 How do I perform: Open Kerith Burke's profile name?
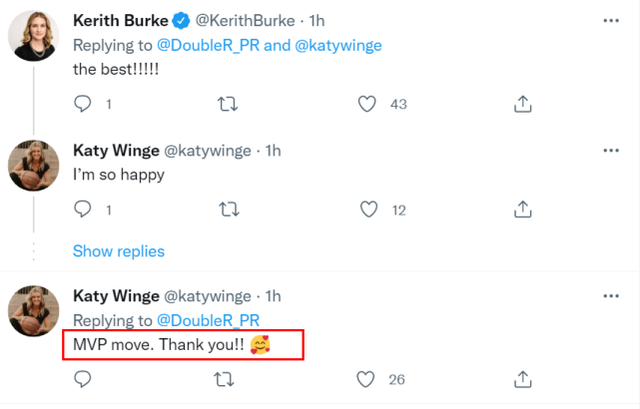[x=122, y=19]
